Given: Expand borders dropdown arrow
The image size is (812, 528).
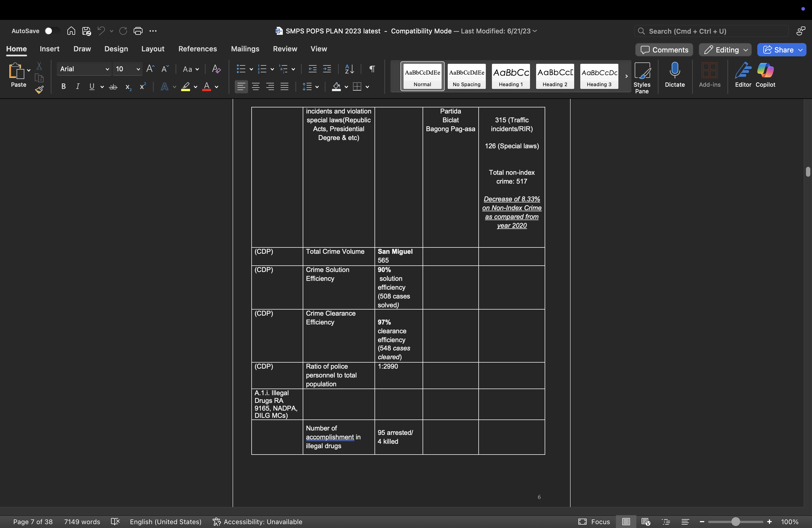Looking at the screenshot, I should tap(367, 87).
